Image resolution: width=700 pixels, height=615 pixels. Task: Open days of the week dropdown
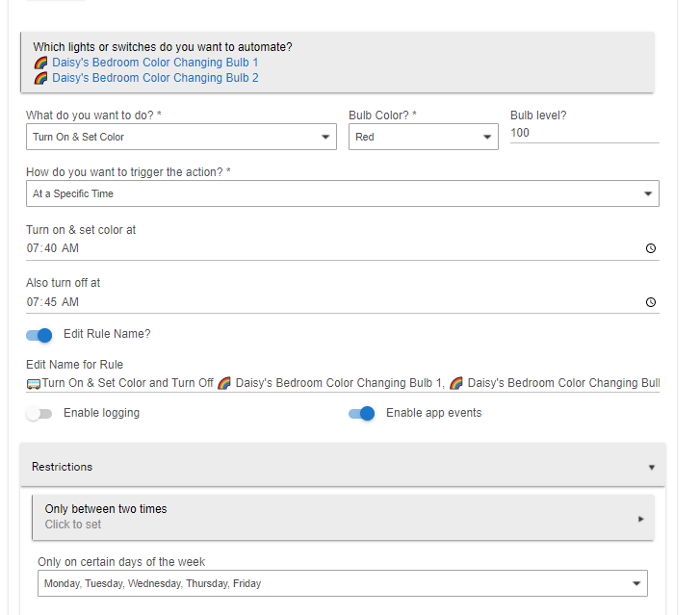(x=342, y=583)
